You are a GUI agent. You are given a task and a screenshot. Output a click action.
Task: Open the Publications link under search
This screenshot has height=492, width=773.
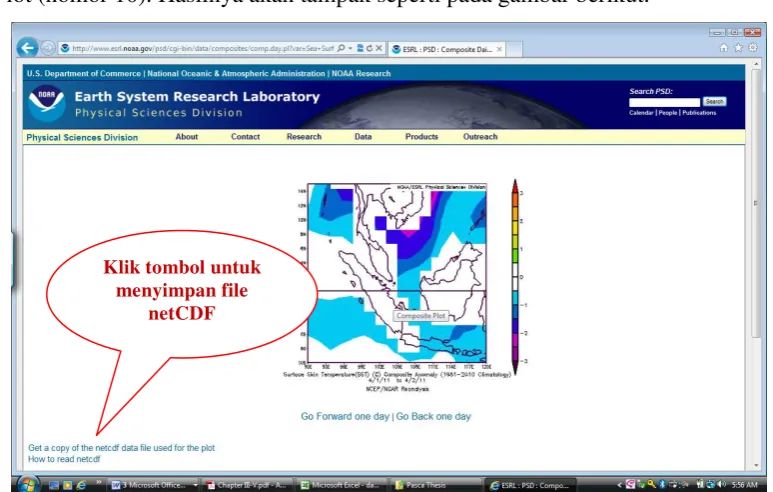coord(699,113)
